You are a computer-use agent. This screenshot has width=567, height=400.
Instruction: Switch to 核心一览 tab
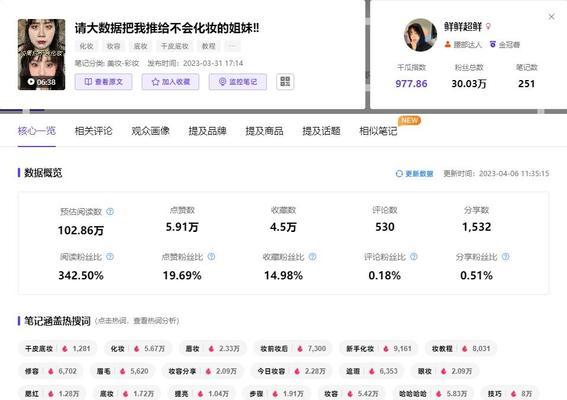tap(37, 131)
